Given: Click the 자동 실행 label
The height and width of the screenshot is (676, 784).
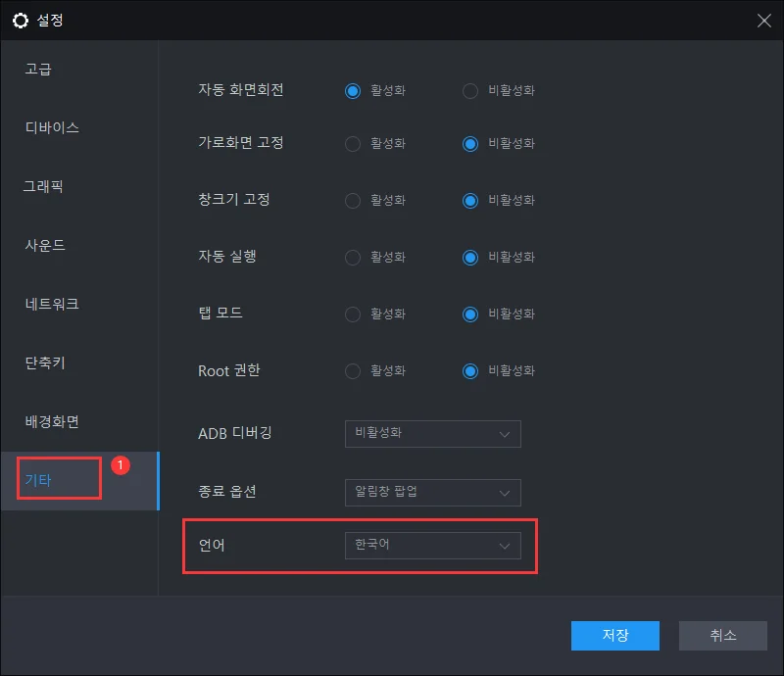Looking at the screenshot, I should (x=227, y=256).
